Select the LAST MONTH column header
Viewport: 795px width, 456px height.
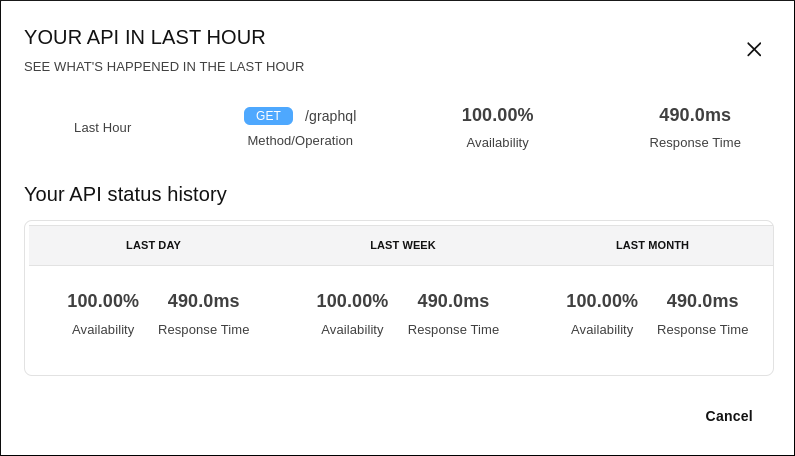coord(652,245)
